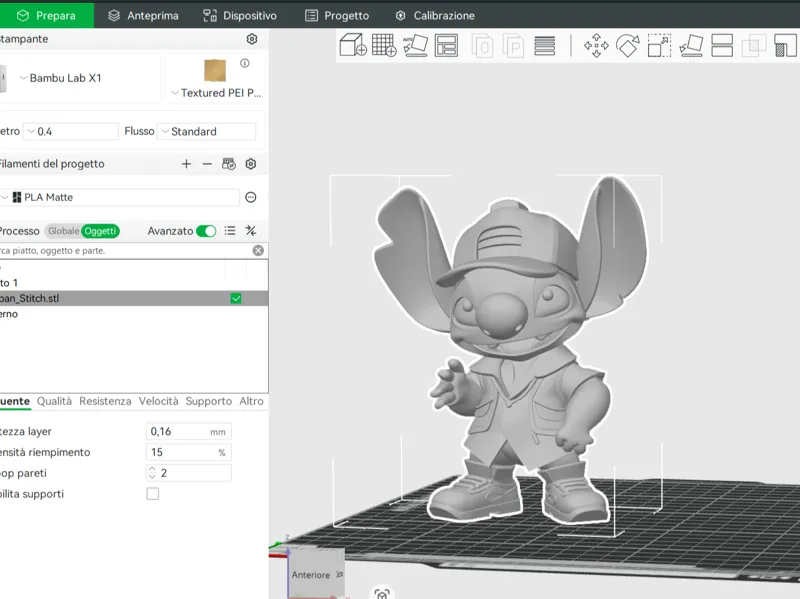
Task: Switch to the Anteprima tab
Action: tap(143, 16)
